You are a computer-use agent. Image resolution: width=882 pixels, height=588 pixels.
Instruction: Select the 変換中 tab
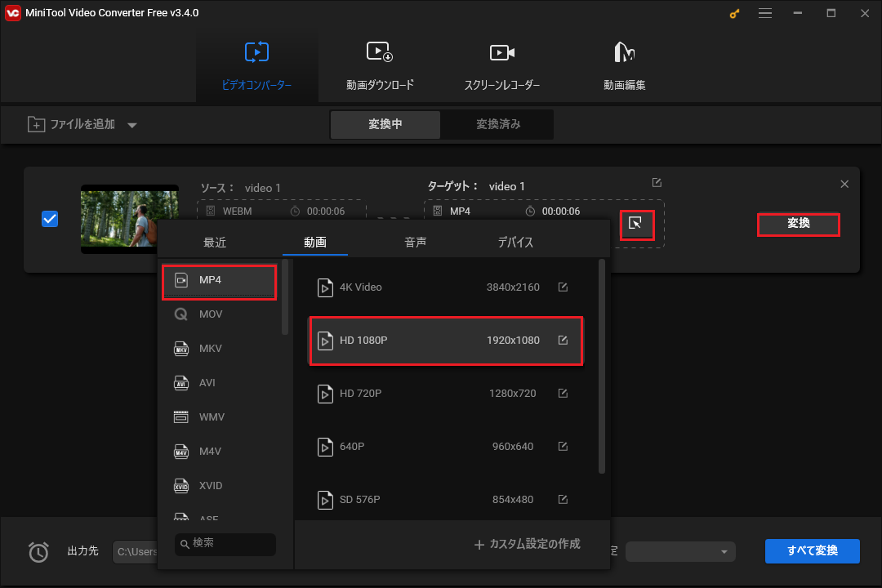[385, 124]
